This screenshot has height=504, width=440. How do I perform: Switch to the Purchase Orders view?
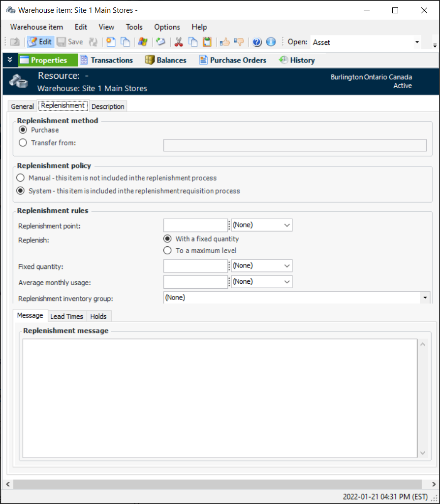coord(232,60)
